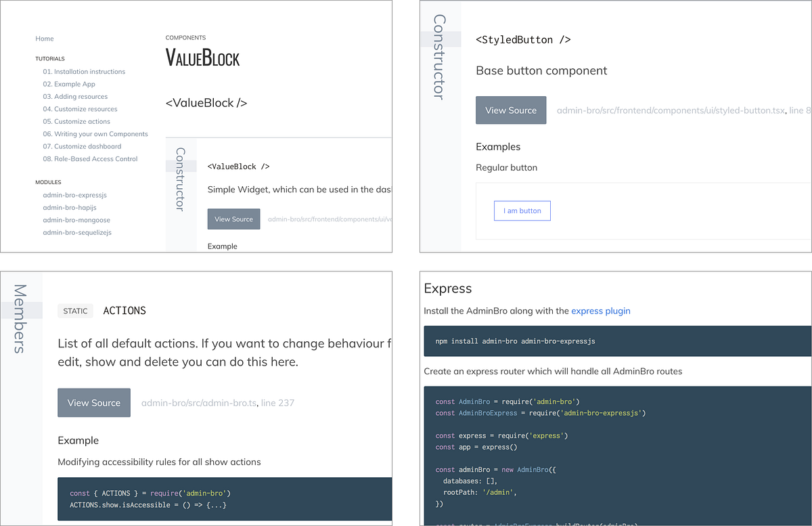Click View Source for ValueBlock component
The height and width of the screenshot is (526, 812).
coord(233,219)
